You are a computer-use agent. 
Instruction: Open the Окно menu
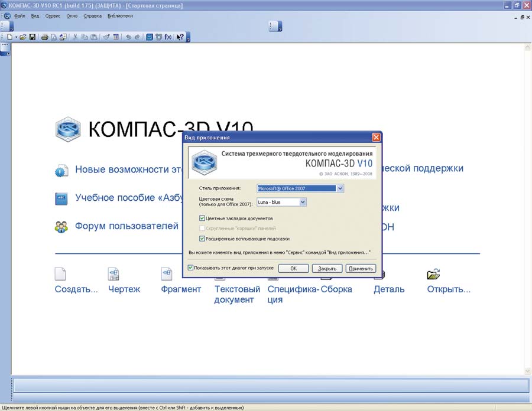tap(72, 16)
